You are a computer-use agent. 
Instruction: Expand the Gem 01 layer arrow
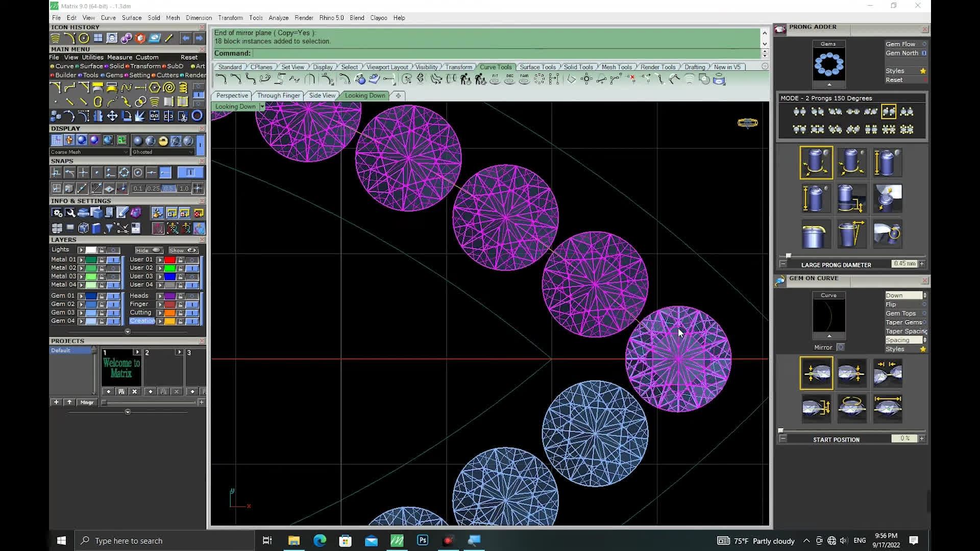point(82,296)
